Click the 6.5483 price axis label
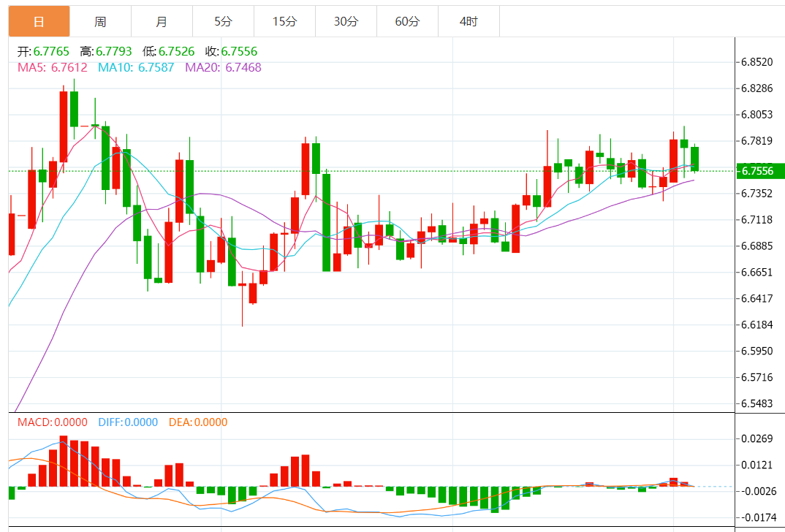 (x=757, y=403)
